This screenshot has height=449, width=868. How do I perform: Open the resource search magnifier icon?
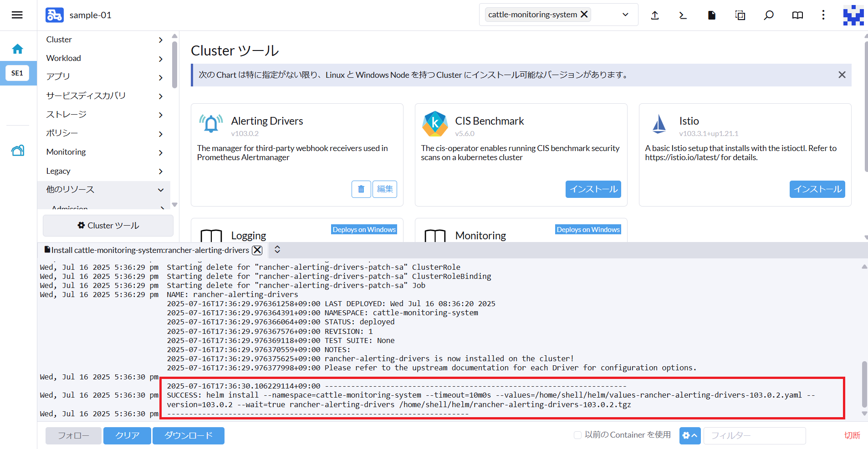pyautogui.click(x=769, y=15)
